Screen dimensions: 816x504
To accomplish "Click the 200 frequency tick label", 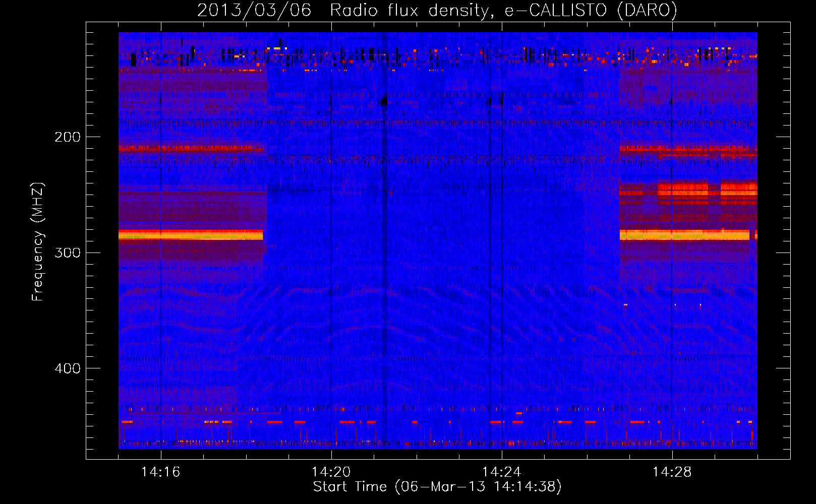I will click(68, 137).
